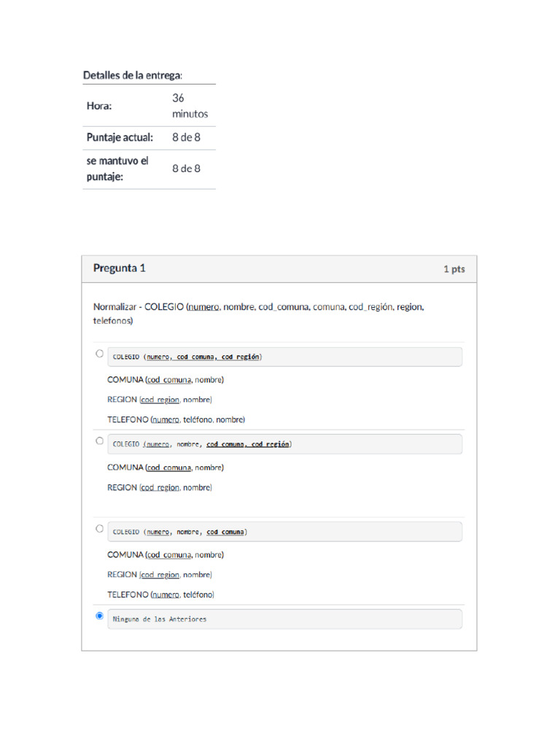Viewport: 560px width, 747px height.
Task: Choose the radio button beside COLEGIO with nombre and cod_región
Action: [x=99, y=441]
